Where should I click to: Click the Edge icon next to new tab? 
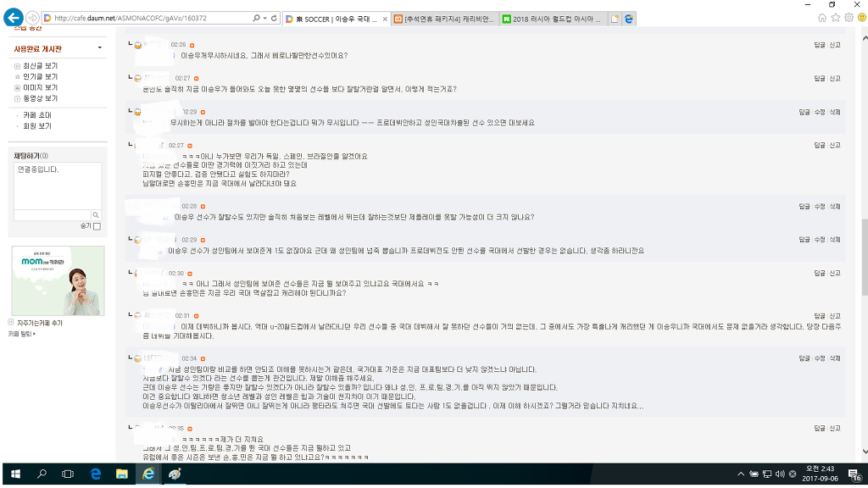click(629, 19)
